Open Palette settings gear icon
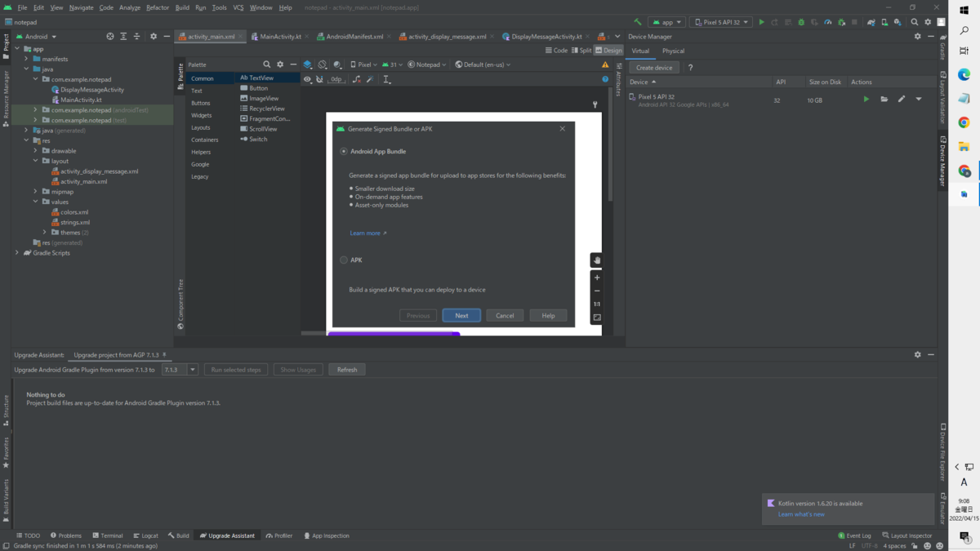The width and height of the screenshot is (980, 551). coord(280,64)
